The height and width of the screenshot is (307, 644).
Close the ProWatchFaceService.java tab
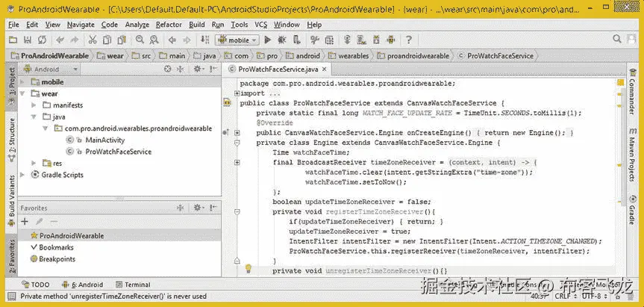pos(324,69)
